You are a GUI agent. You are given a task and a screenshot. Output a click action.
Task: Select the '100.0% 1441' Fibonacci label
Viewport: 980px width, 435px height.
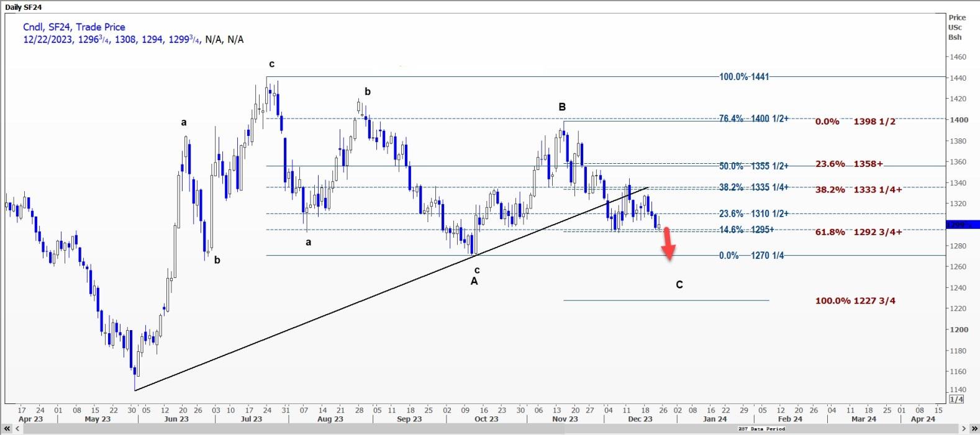(x=744, y=77)
